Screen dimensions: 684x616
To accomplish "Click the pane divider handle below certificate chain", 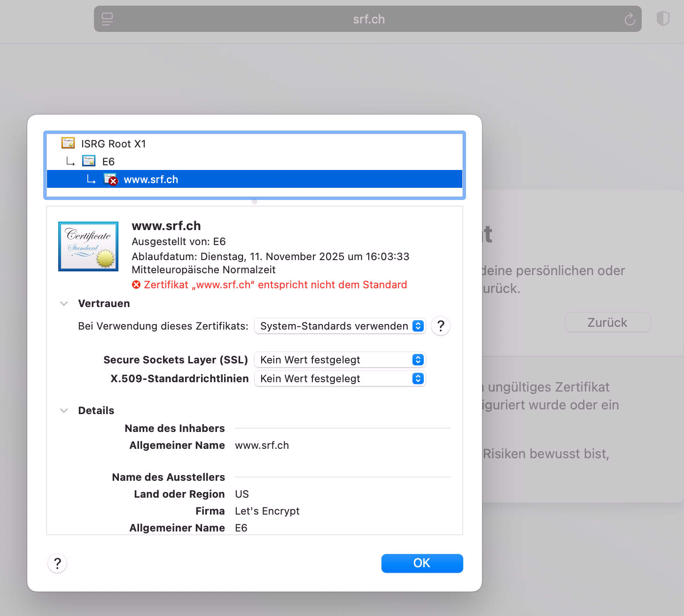I will pyautogui.click(x=255, y=201).
